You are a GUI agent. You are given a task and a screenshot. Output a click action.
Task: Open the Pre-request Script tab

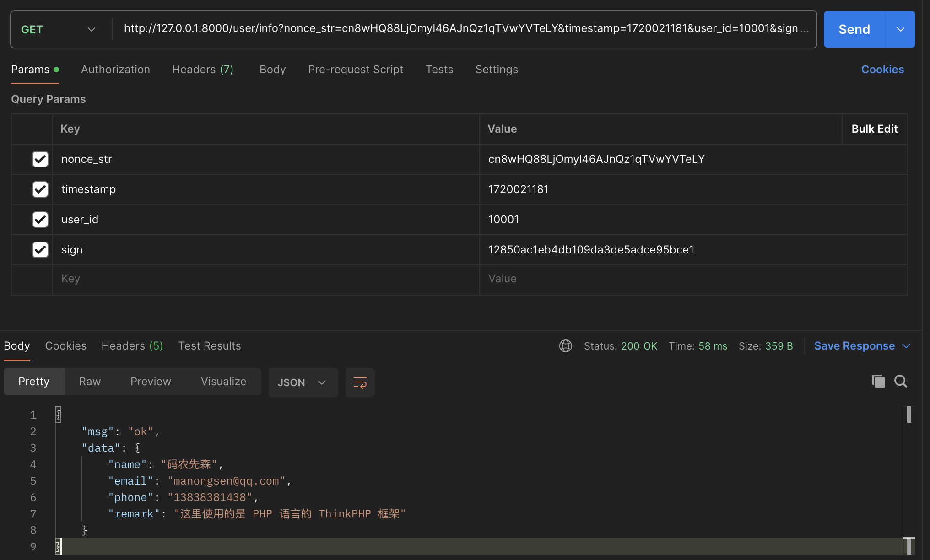[x=356, y=70]
